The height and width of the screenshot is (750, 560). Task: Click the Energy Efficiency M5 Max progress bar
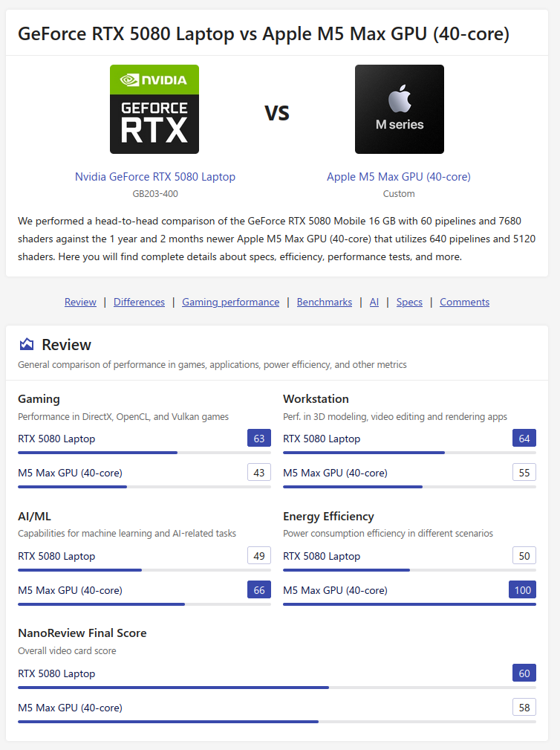[x=409, y=604]
